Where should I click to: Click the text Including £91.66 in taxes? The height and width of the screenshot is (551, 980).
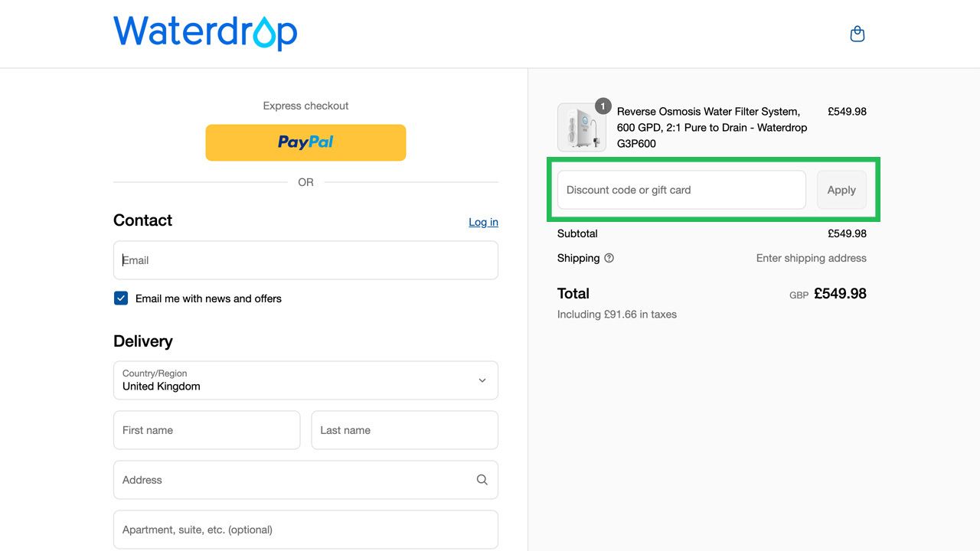617,314
